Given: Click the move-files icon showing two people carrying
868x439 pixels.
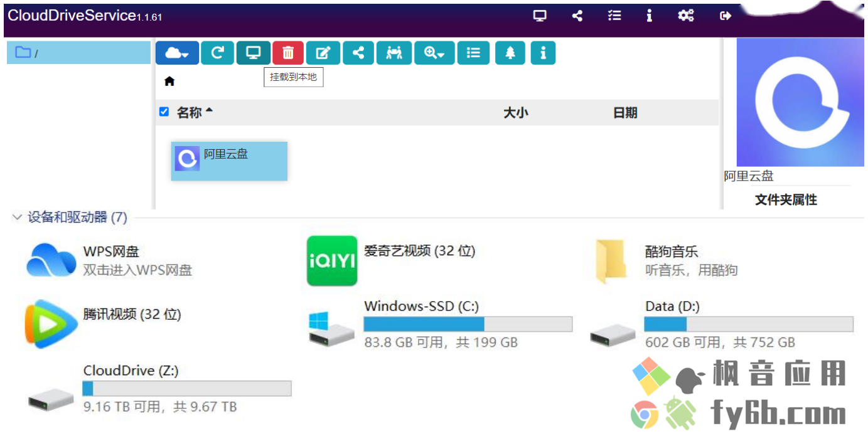Looking at the screenshot, I should (394, 53).
